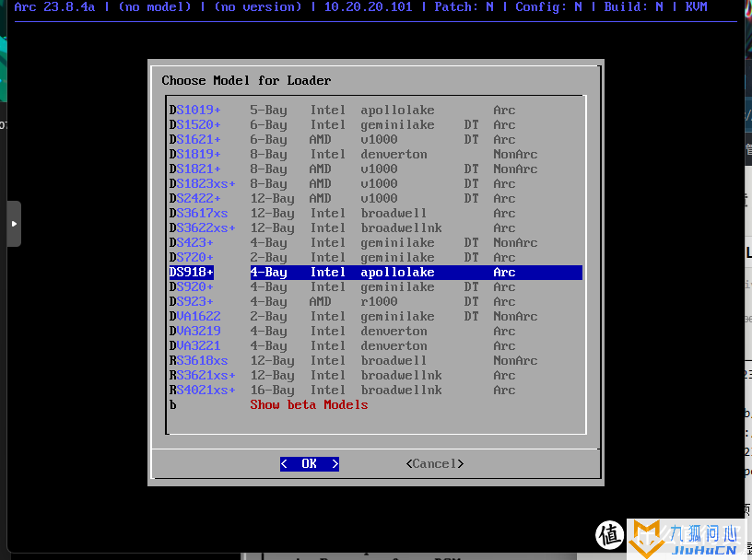The image size is (752, 560).
Task: Click the Cancel button
Action: (434, 463)
